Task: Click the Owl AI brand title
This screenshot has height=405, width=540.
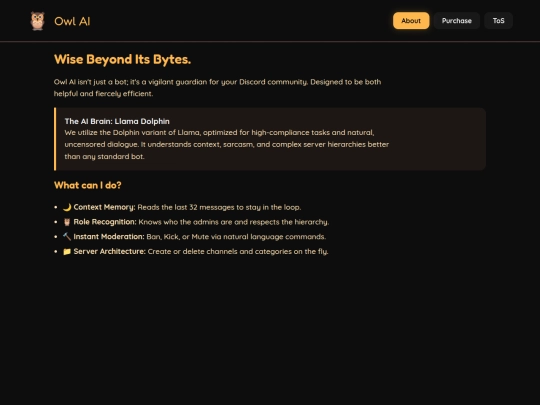Action: tap(72, 21)
